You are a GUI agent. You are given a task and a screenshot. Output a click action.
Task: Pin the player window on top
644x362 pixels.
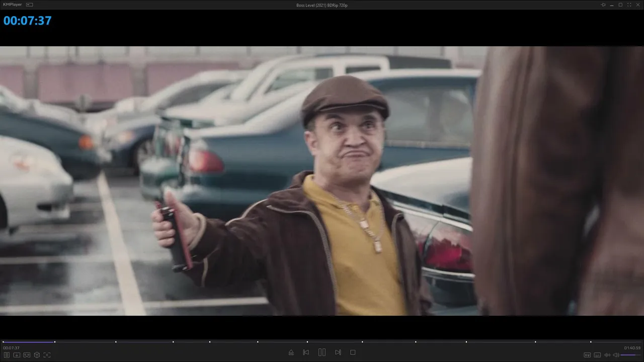click(603, 5)
